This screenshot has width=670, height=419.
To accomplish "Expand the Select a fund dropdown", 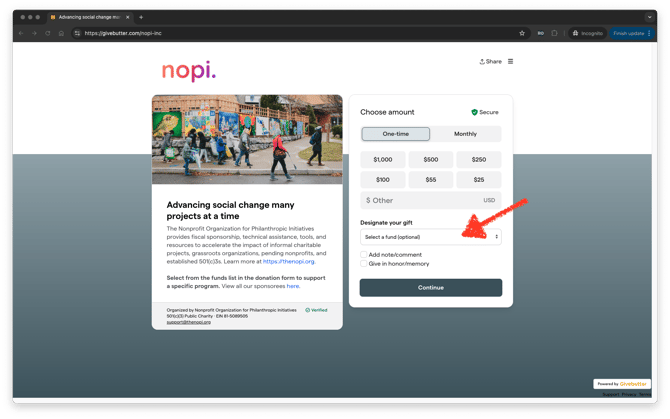I will [430, 237].
